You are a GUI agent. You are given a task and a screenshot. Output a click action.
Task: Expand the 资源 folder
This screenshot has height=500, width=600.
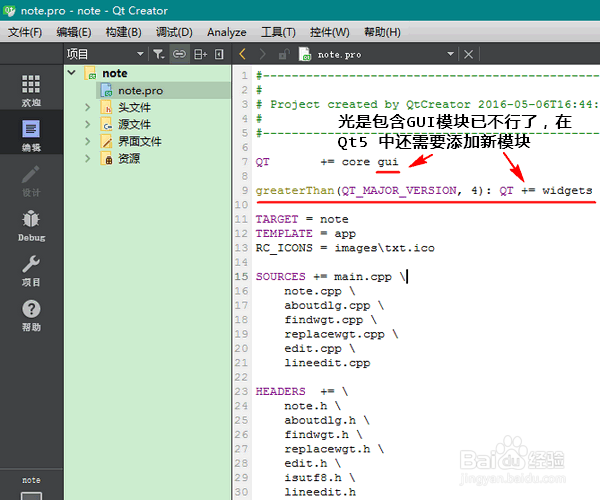(x=88, y=158)
